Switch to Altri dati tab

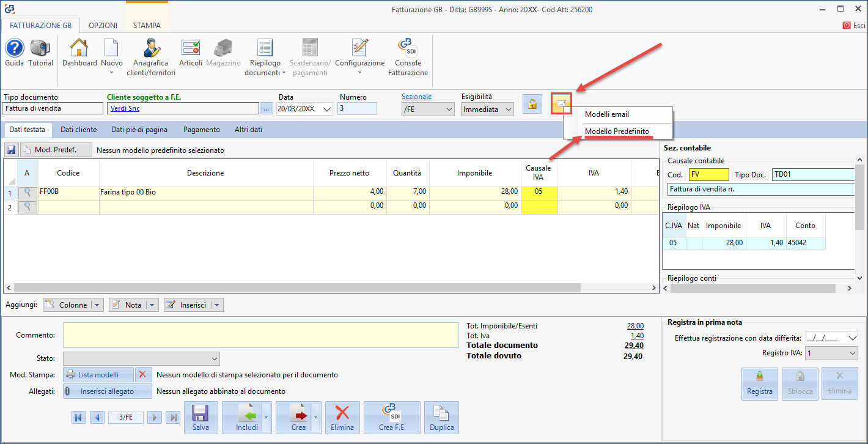(248, 130)
